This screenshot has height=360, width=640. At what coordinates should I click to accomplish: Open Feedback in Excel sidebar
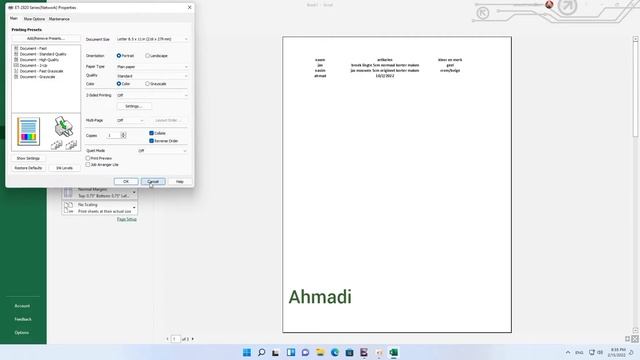[23, 319]
